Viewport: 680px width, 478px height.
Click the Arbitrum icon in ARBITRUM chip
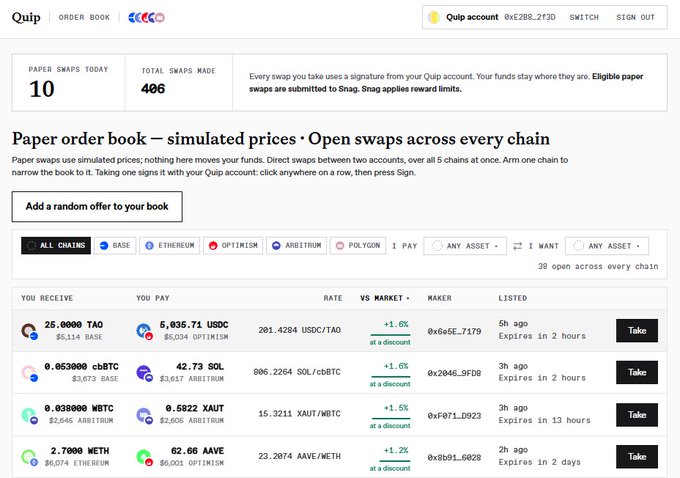pyautogui.click(x=276, y=246)
